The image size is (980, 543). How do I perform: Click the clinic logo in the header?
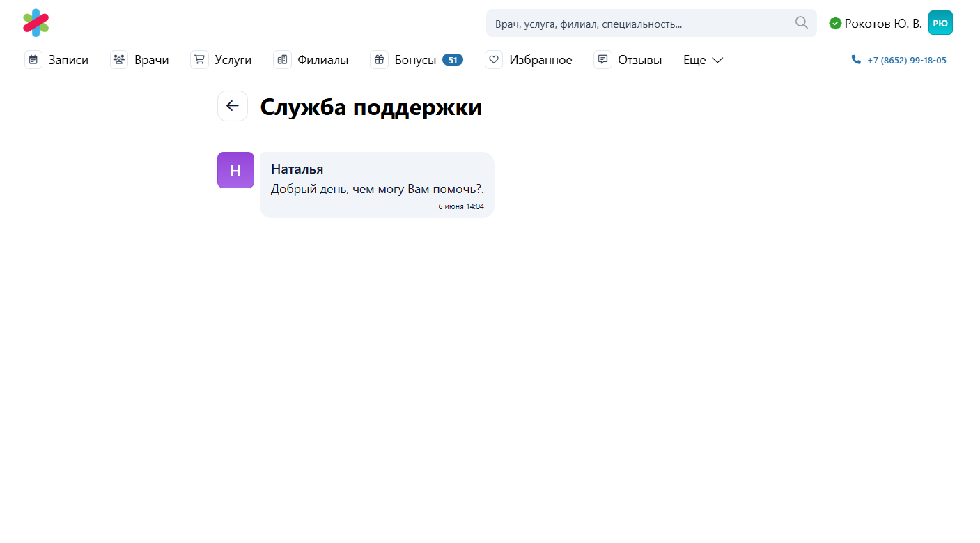[x=36, y=22]
